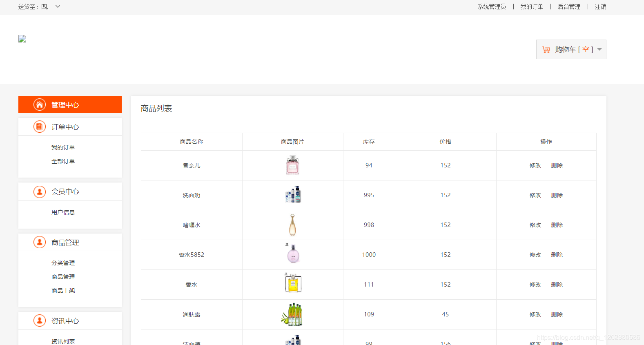The image size is (644, 345).
Task: Click the product name 香水5852
Action: (192, 255)
